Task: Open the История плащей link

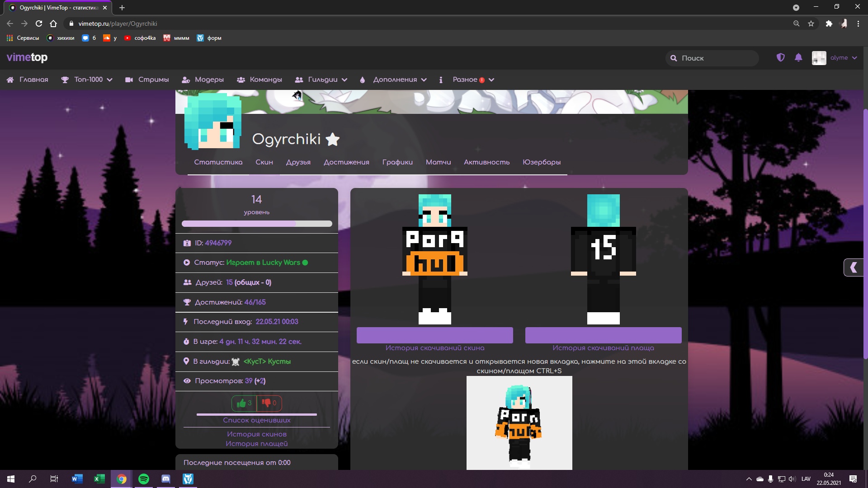Action: click(x=257, y=444)
